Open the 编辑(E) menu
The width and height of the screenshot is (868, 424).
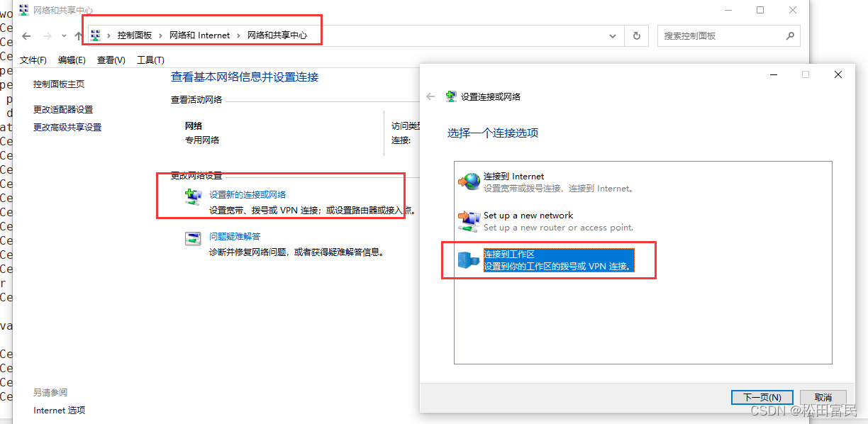[72, 60]
